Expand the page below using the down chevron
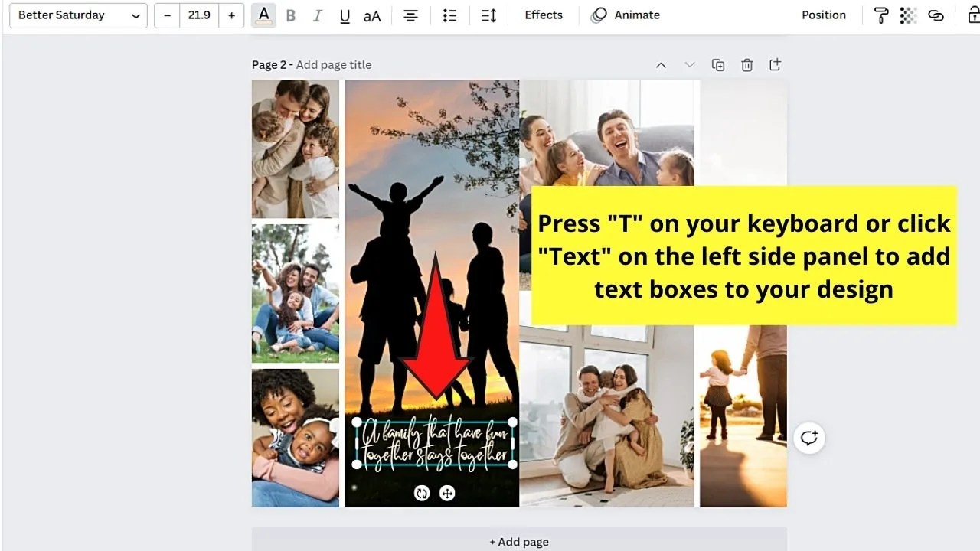 [690, 64]
